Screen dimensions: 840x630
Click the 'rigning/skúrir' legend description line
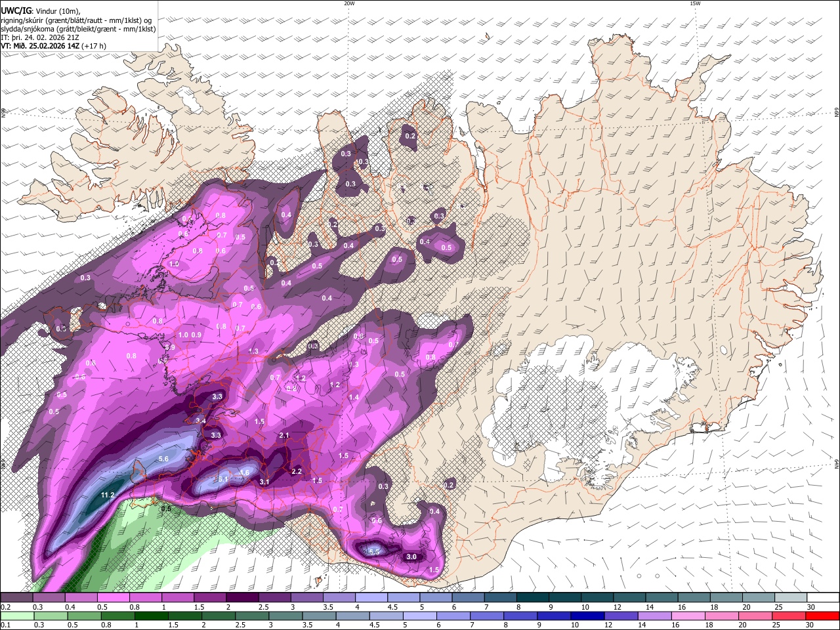(x=76, y=20)
